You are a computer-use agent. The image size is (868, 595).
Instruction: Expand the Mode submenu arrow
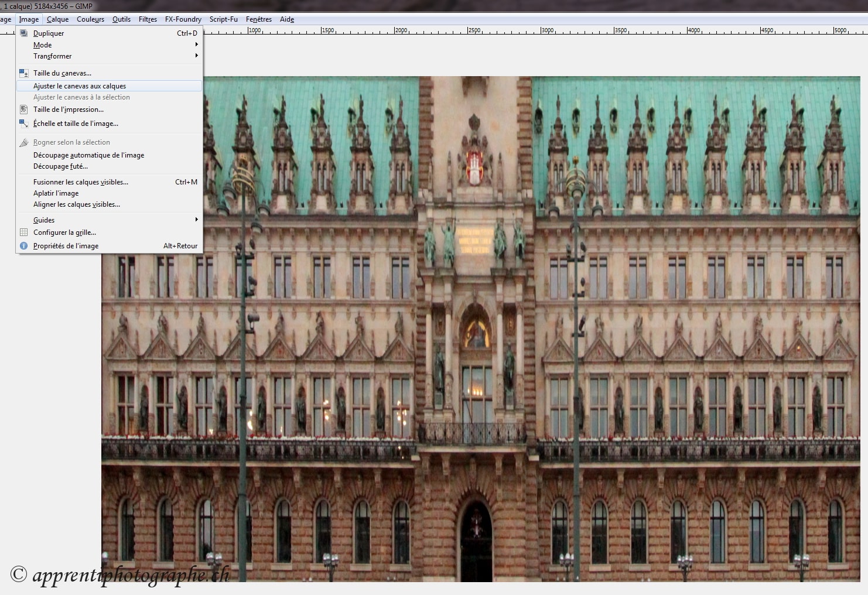coord(196,45)
